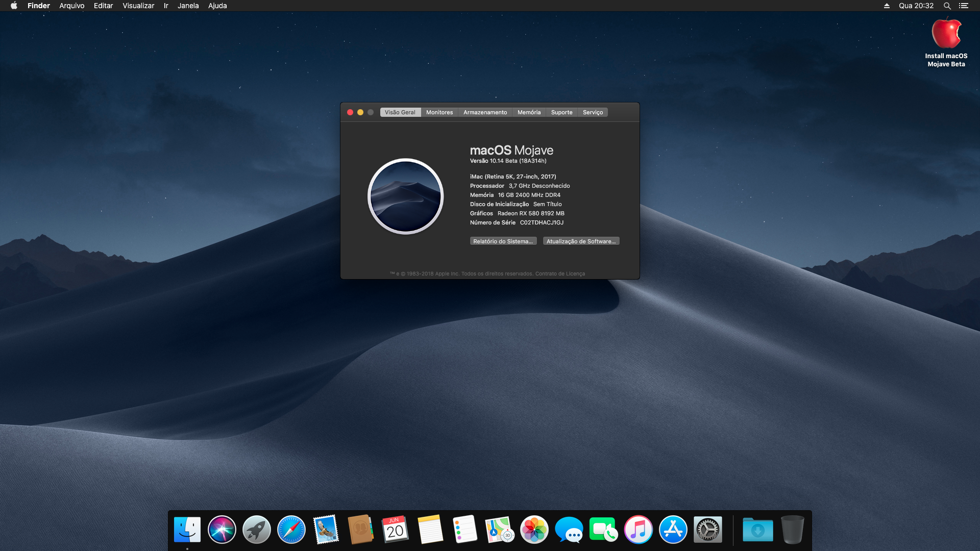Click Relatório do Sistema button
Screen dimensions: 980x551
(x=503, y=241)
